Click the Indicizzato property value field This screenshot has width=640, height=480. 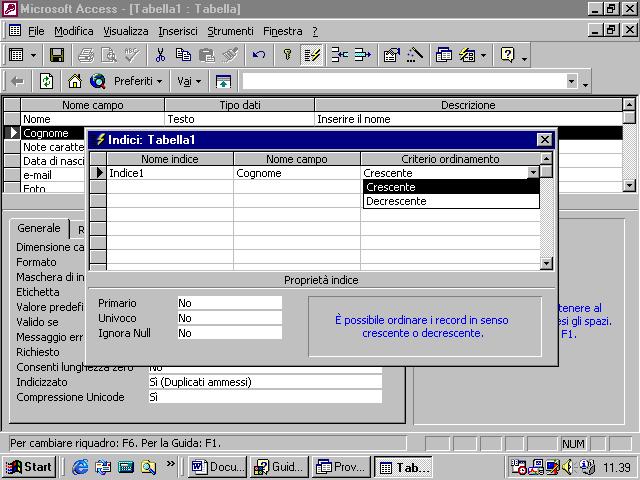(265, 382)
